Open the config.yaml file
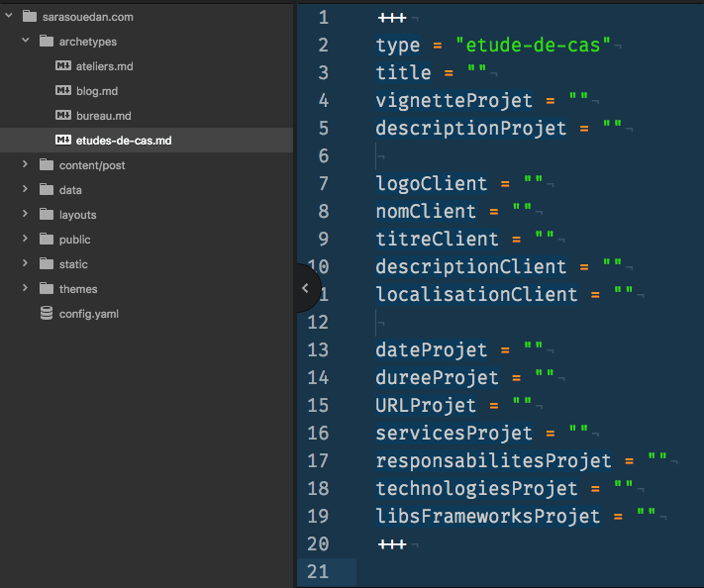The height and width of the screenshot is (588, 704). point(89,314)
